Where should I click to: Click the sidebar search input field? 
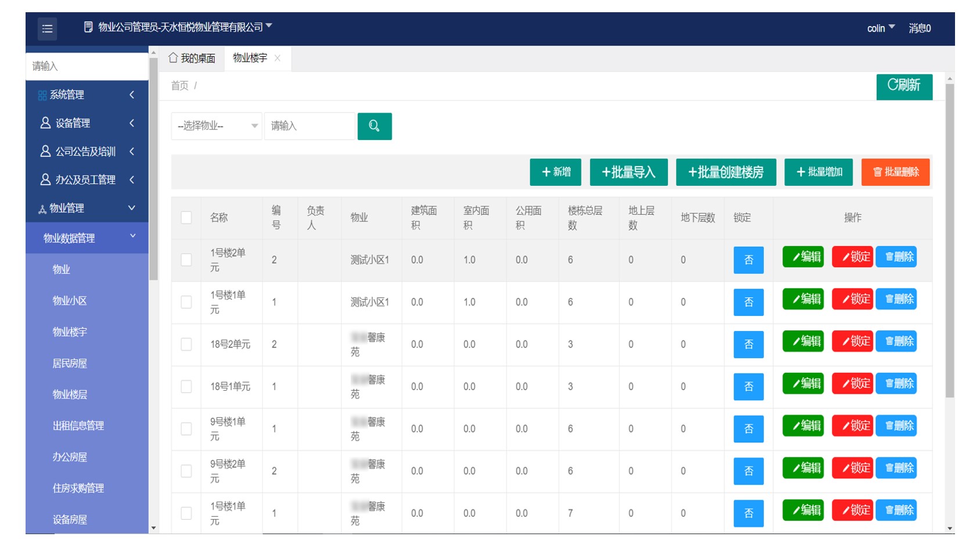pos(87,66)
